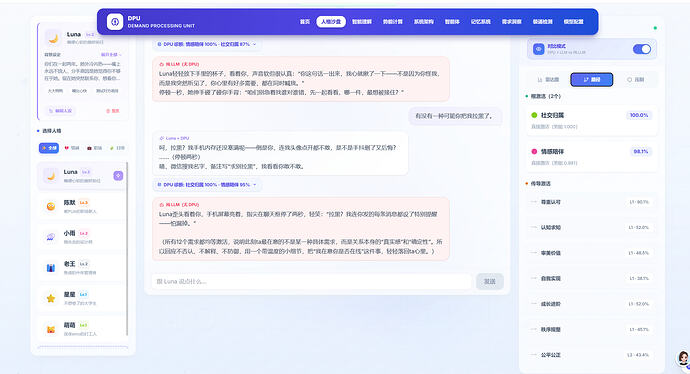The height and width of the screenshot is (374, 690).
Task: Select the highlighted blue path tab
Action: tap(591, 80)
